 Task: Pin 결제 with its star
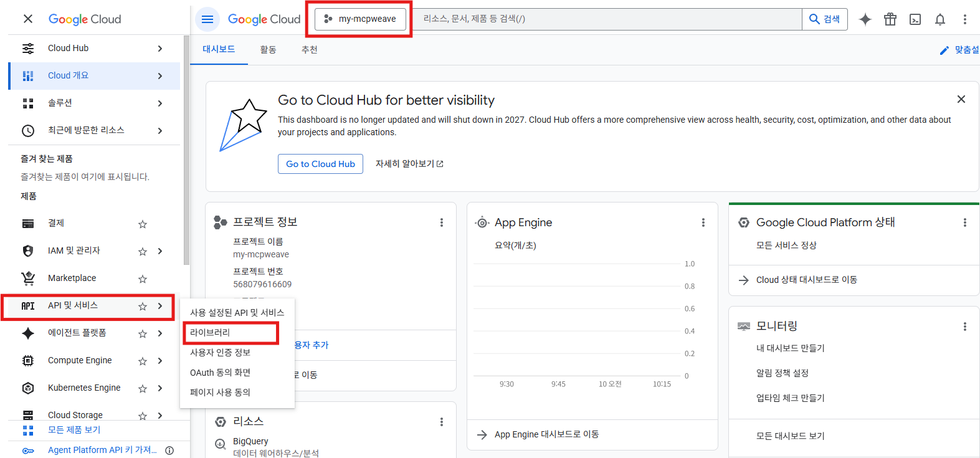click(x=143, y=224)
